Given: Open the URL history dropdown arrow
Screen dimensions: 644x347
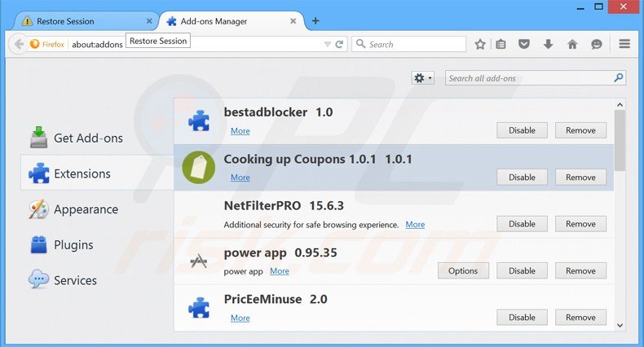Looking at the screenshot, I should pos(328,44).
